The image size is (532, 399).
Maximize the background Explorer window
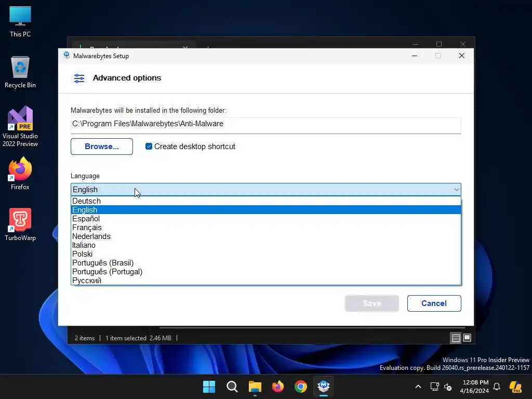coord(439,44)
